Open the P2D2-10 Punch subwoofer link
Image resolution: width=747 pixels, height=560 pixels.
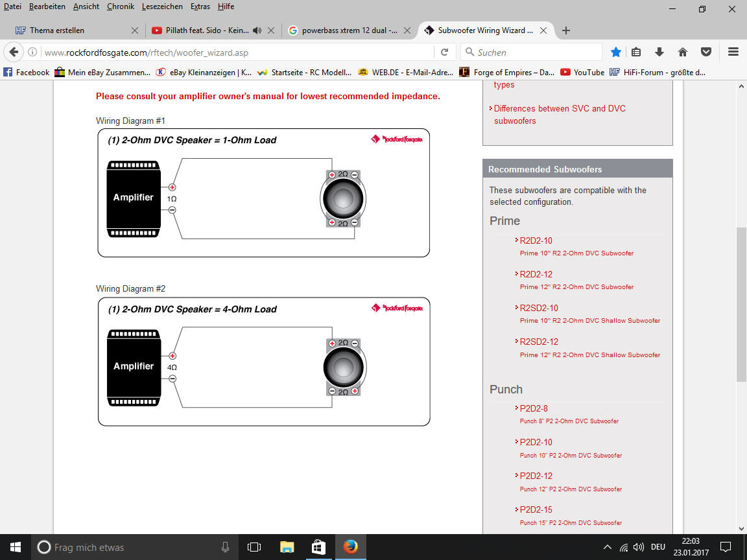536,443
